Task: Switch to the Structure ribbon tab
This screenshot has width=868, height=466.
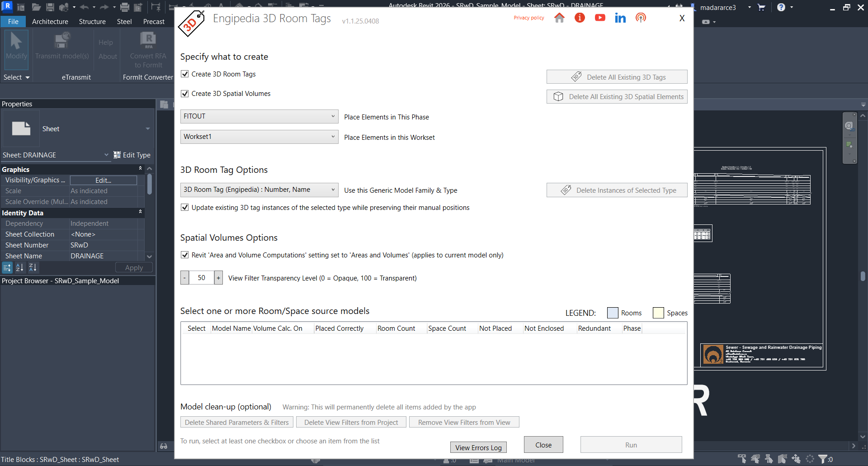Action: tap(92, 21)
